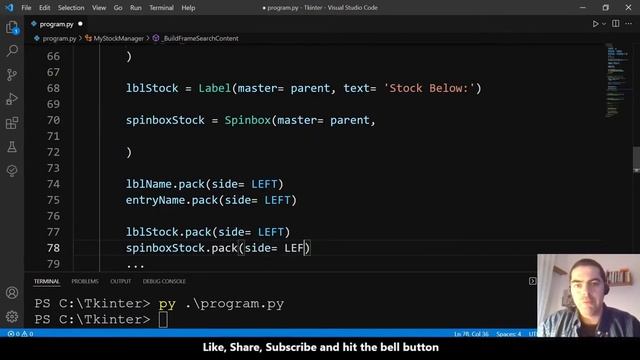The image size is (640, 360).
Task: Open the Run menu
Action: (136, 8)
